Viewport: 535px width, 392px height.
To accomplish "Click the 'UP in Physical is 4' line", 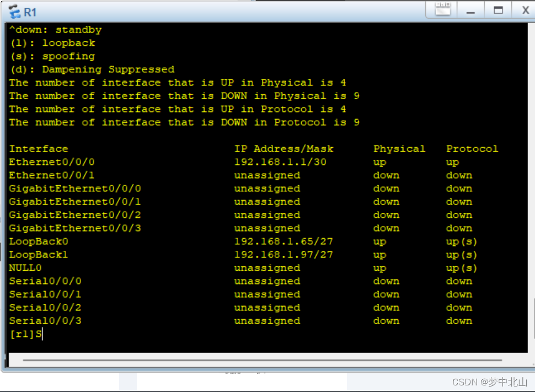I will coord(178,83).
